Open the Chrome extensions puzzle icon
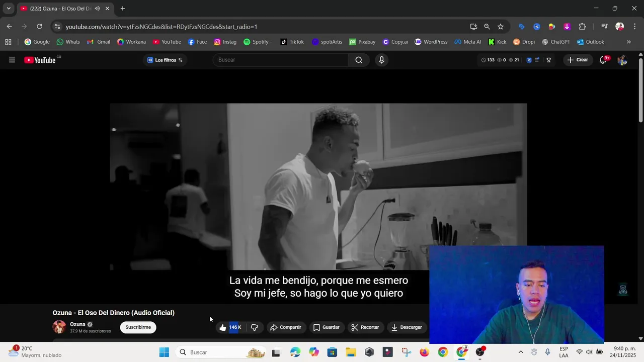644x362 pixels. (x=582, y=27)
